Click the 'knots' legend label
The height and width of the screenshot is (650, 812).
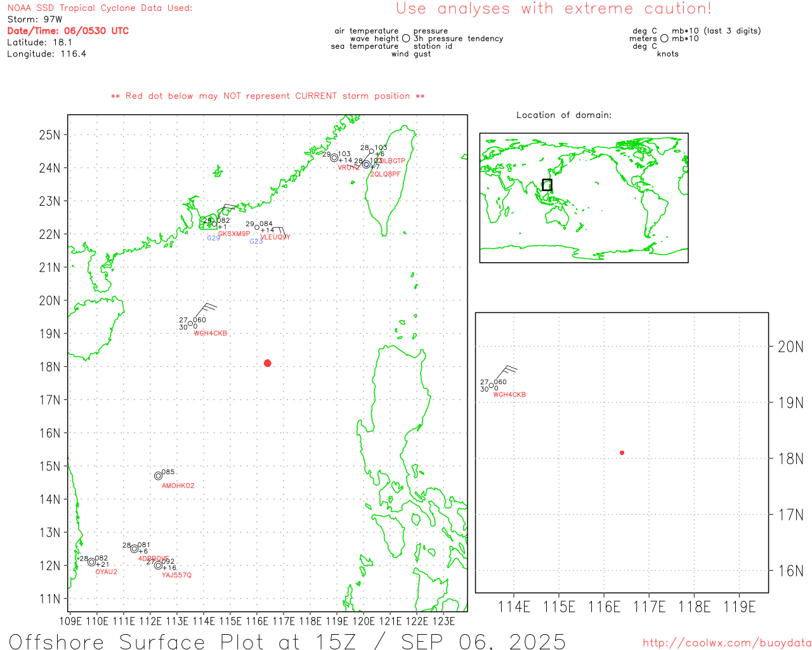[x=668, y=54]
